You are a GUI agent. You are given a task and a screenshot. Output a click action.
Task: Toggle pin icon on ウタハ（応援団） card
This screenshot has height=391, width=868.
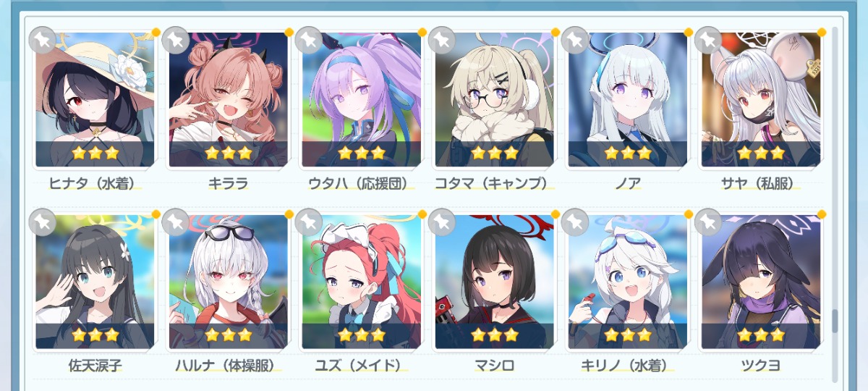pos(308,41)
